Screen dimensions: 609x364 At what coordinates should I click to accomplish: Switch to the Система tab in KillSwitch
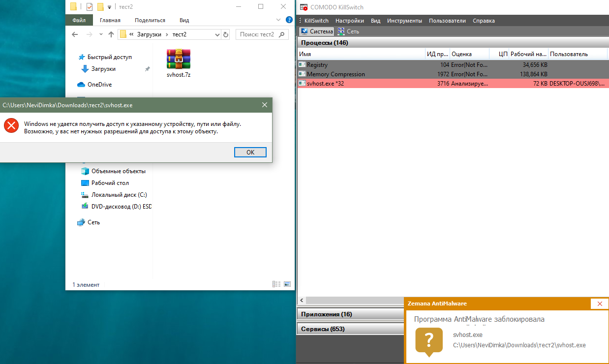point(317,31)
